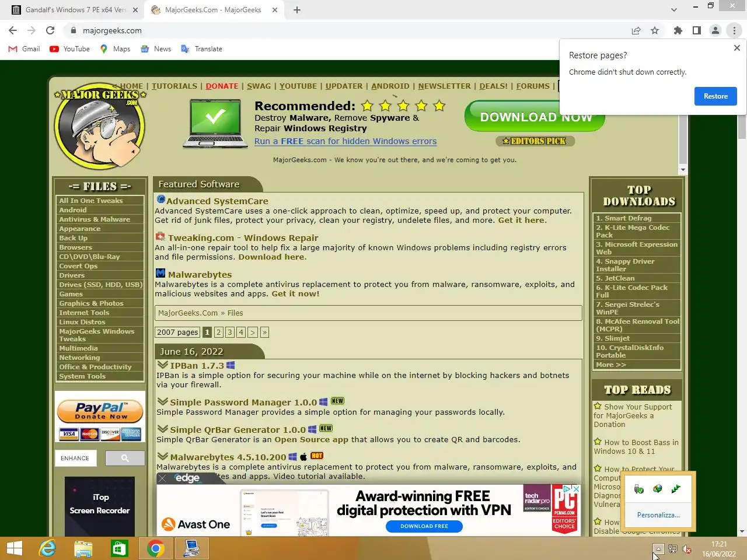Image resolution: width=747 pixels, height=560 pixels.
Task: Open the FORUMS menu item
Action: pyautogui.click(x=533, y=86)
